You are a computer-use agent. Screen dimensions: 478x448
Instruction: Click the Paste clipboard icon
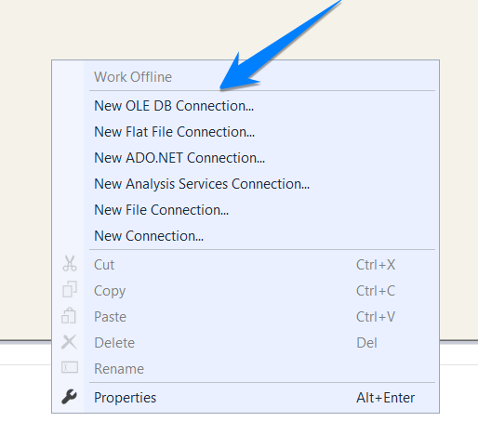[69, 315]
